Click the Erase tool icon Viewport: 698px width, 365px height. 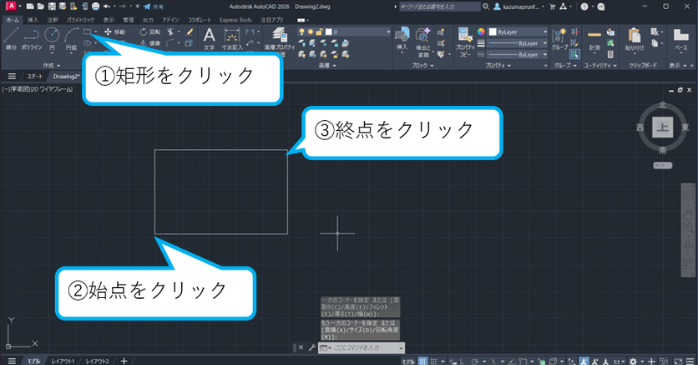click(x=190, y=32)
